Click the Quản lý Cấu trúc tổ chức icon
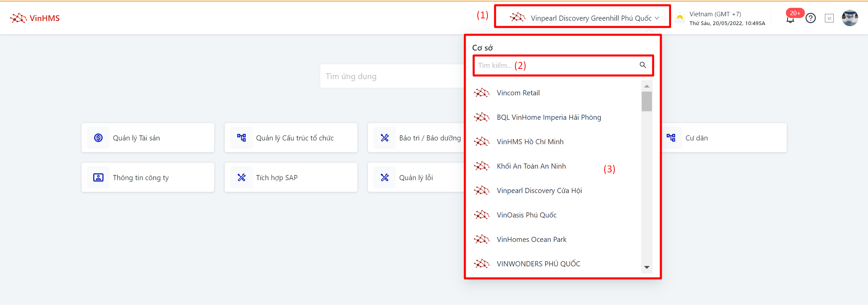 [x=242, y=138]
